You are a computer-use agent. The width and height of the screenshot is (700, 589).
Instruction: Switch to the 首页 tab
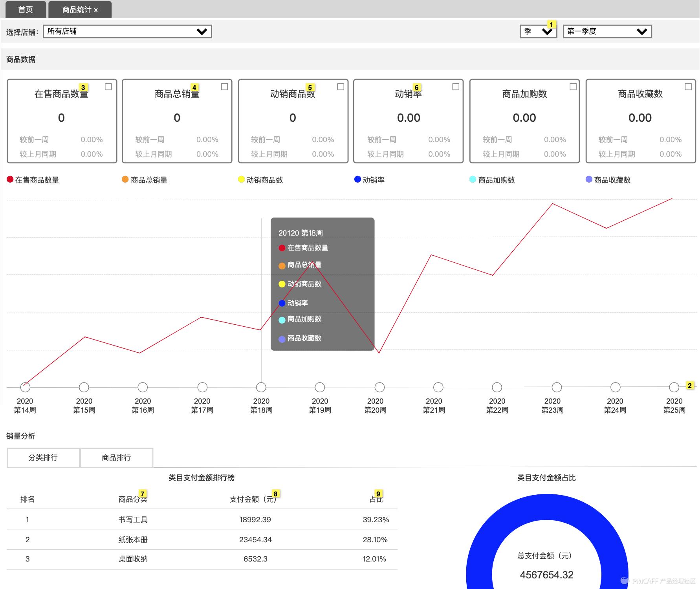[x=26, y=10]
